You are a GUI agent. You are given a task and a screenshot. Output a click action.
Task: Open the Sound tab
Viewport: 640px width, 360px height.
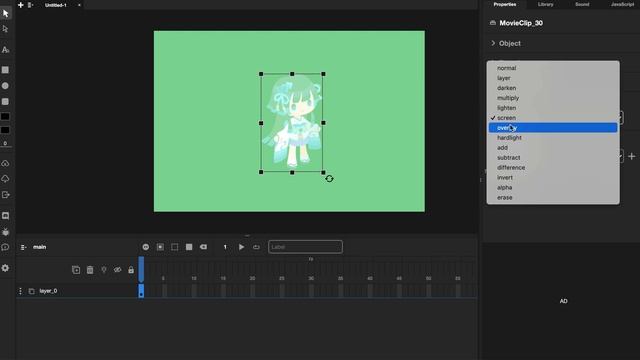tap(582, 4)
